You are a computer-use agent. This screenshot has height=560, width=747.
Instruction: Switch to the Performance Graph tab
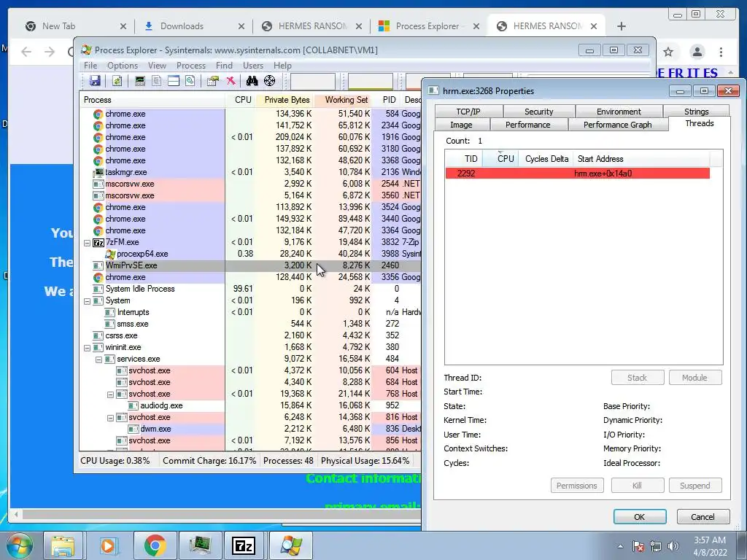click(617, 125)
